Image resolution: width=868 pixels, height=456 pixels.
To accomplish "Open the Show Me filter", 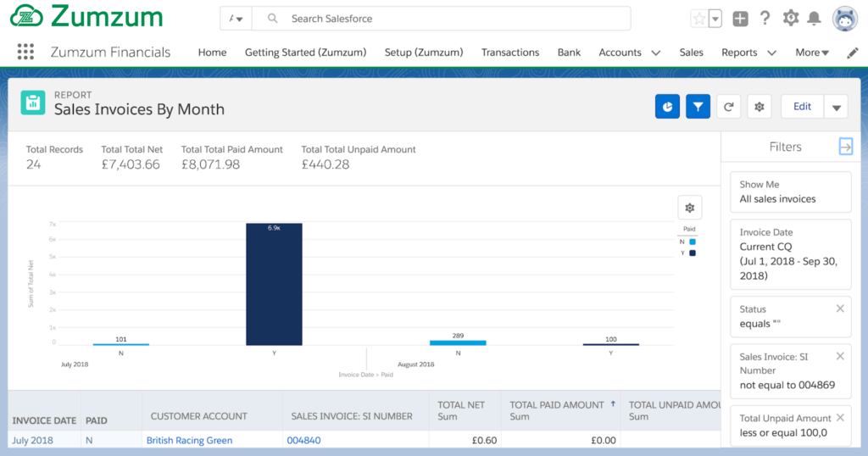I will (791, 192).
